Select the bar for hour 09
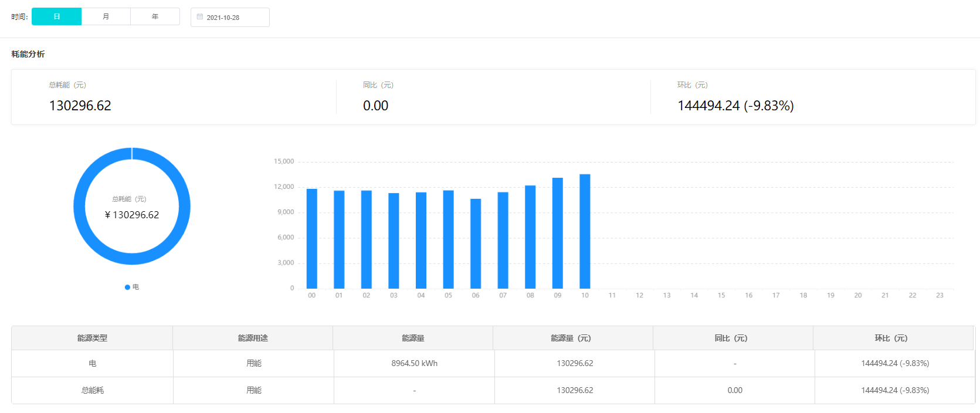This screenshot has width=980, height=413. (558, 233)
